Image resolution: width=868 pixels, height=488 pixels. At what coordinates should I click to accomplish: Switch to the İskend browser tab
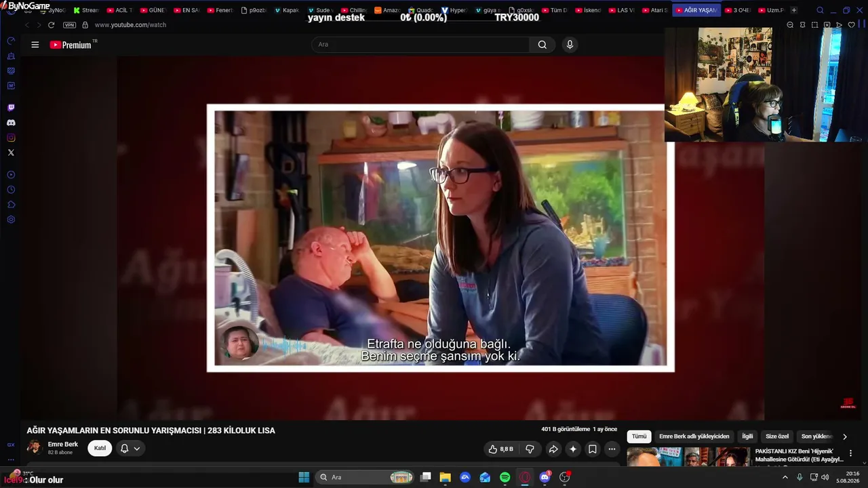coord(587,10)
